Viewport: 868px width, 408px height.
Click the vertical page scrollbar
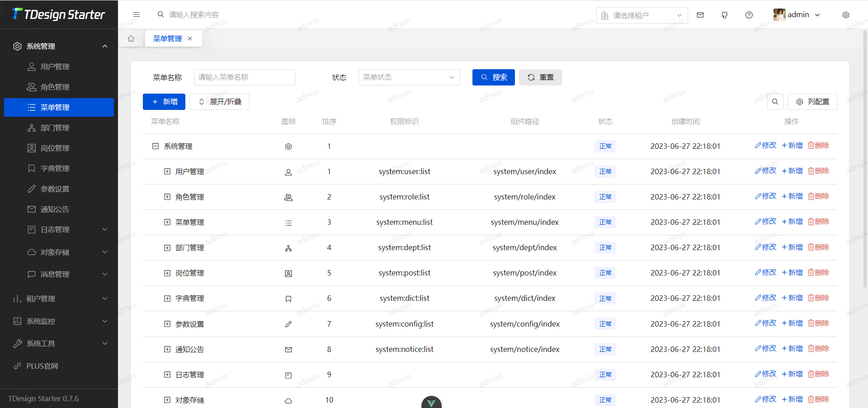pos(865,158)
